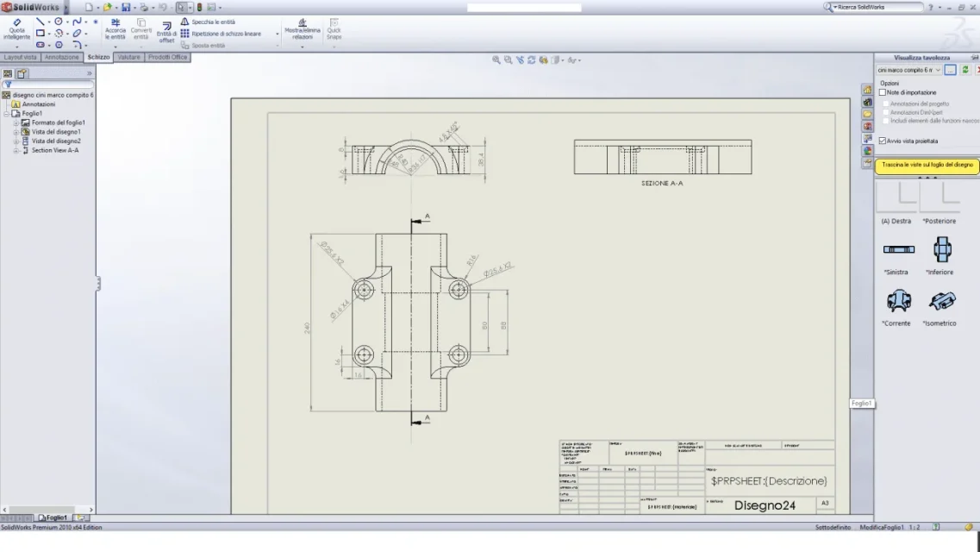Select the *Isometrico view thumbnail
The height and width of the screenshot is (552, 980).
(x=942, y=301)
